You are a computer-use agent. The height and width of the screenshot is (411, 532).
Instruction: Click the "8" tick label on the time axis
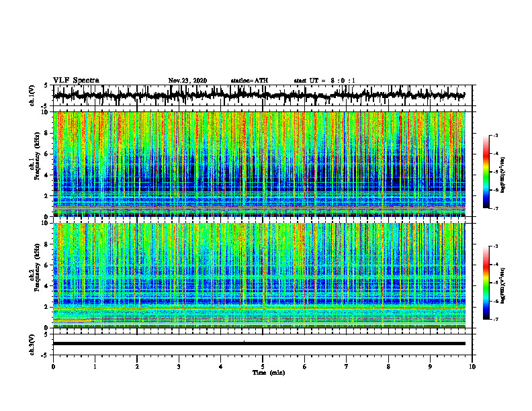388,367
